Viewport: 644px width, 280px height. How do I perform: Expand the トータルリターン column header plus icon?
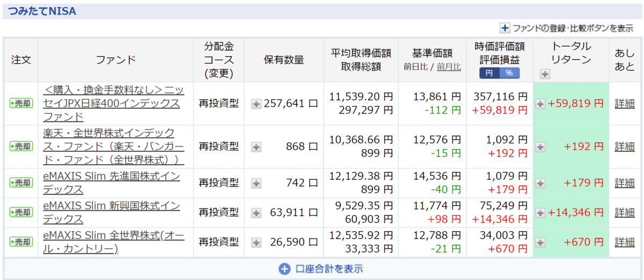(545, 74)
